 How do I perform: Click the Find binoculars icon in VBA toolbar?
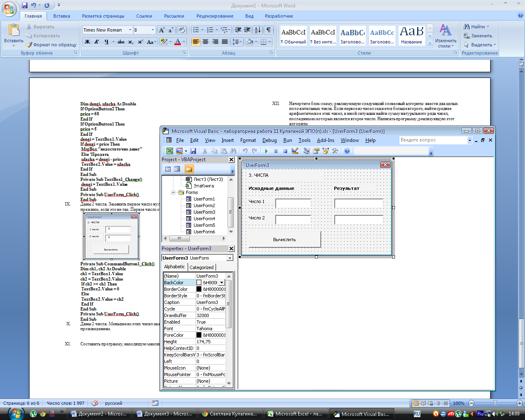pos(233,151)
